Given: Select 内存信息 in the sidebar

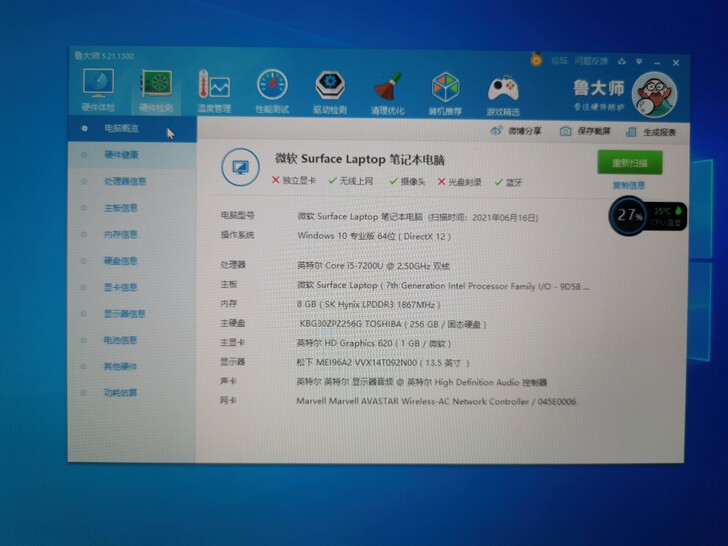Looking at the screenshot, I should coord(132,234).
